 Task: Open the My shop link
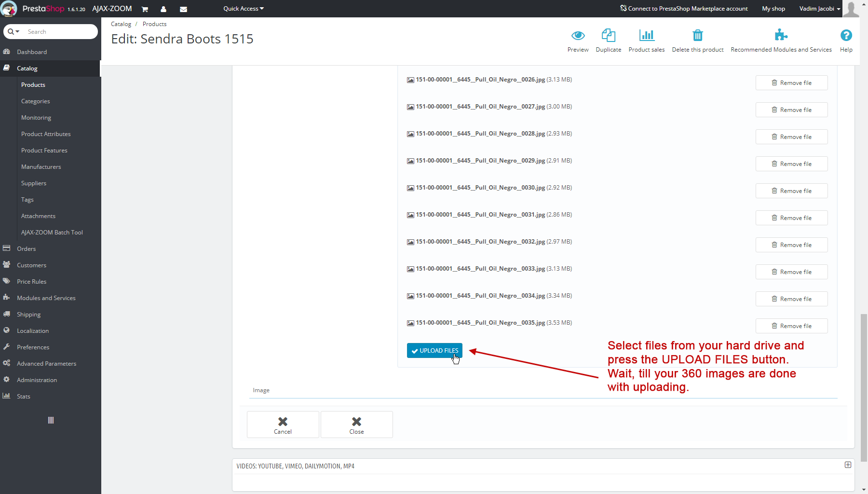[x=773, y=9]
